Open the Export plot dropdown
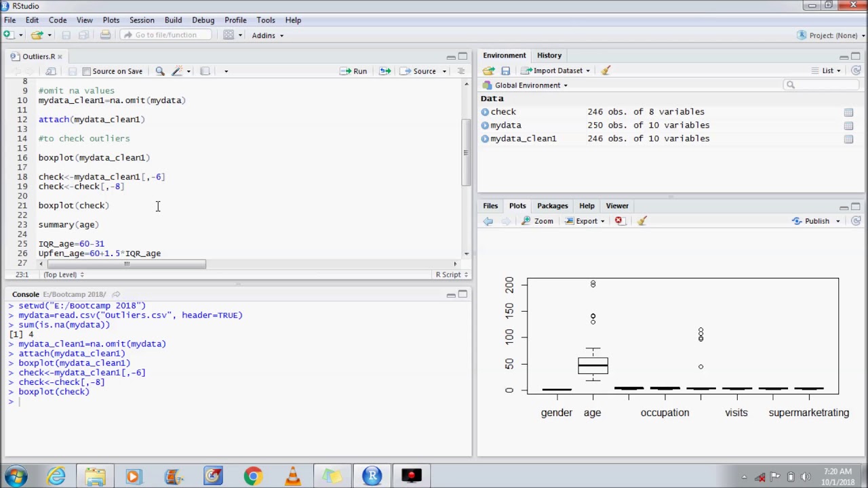This screenshot has height=488, width=868. (x=586, y=221)
